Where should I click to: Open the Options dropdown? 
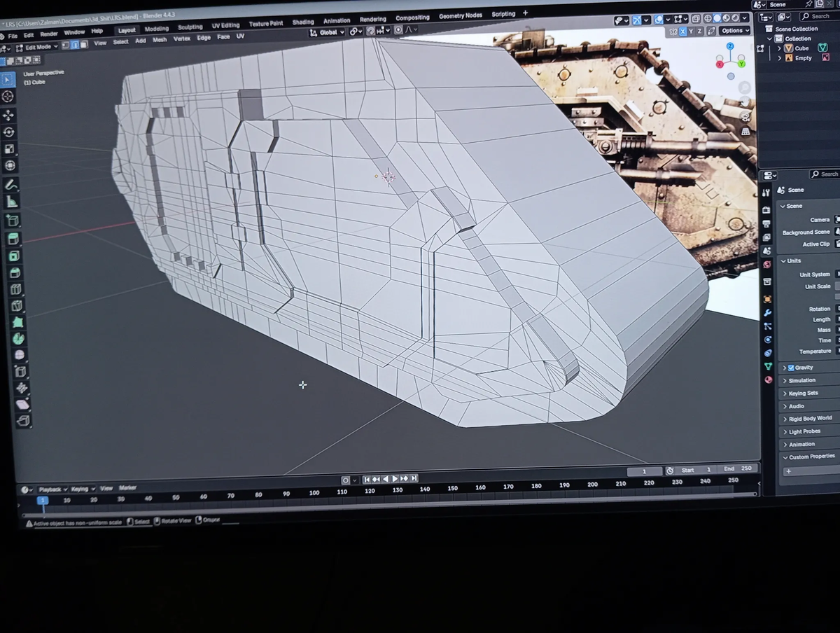(734, 30)
